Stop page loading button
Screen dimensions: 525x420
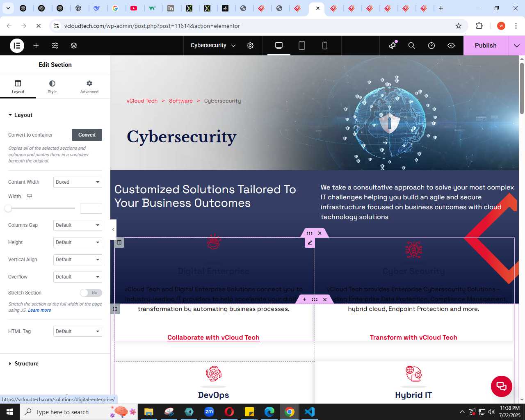click(38, 26)
